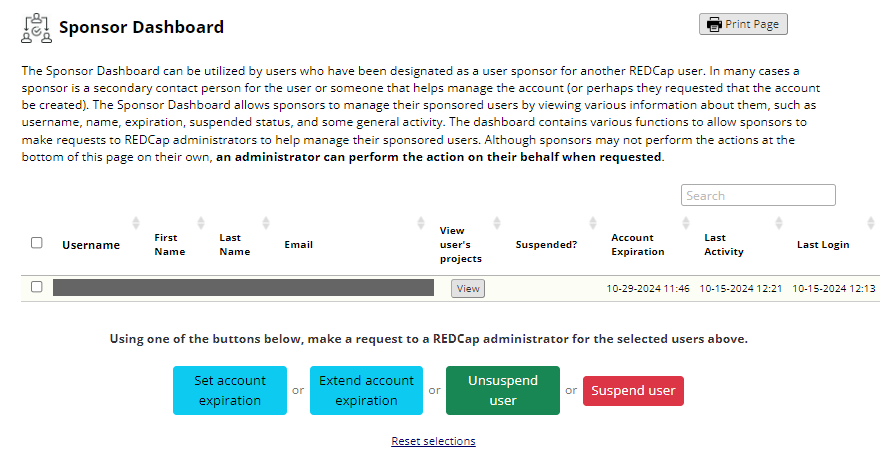The image size is (888, 453).
Task: Click the Print Page button
Action: [743, 24]
